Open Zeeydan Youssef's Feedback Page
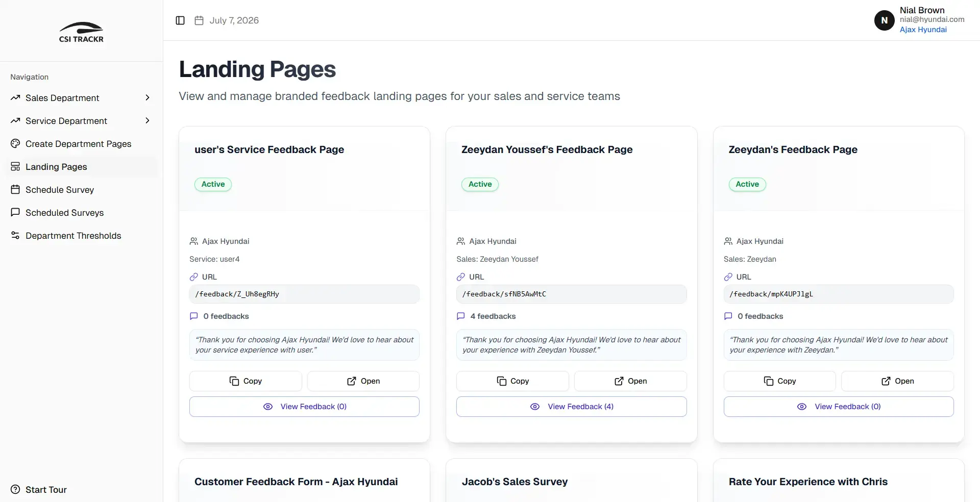Screen dimensions: 980x502 (630, 381)
